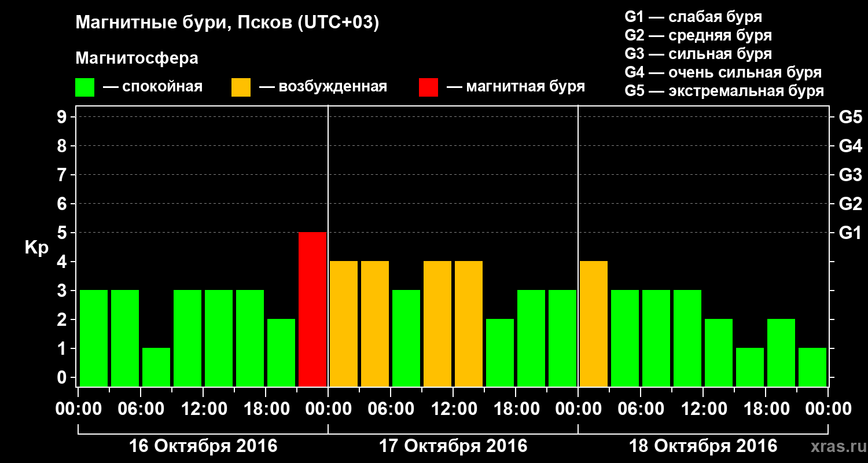The image size is (868, 463).
Task: Click '06:00' time label above 18 Октября
Action: click(641, 409)
